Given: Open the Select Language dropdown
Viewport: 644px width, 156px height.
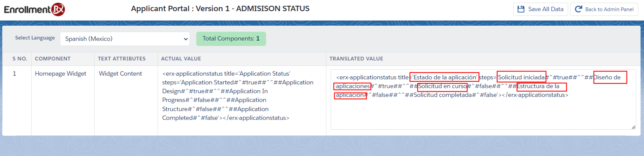Looking at the screenshot, I should click(x=125, y=39).
